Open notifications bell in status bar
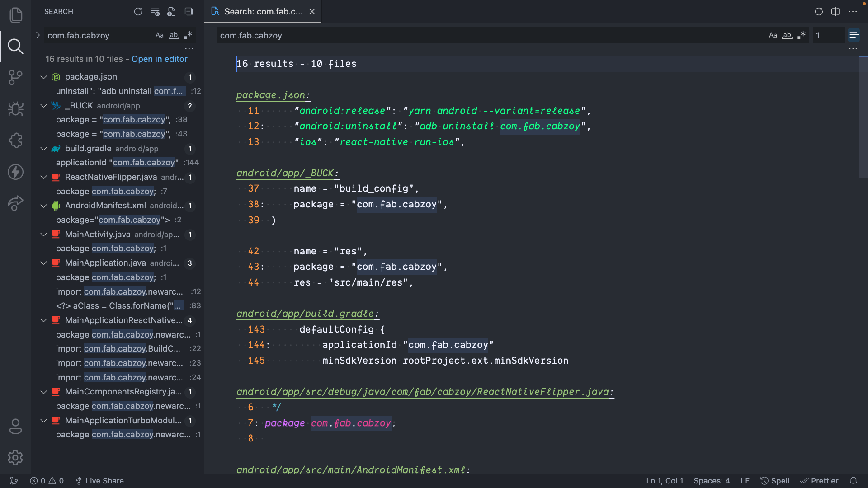This screenshot has height=488, width=868. pyautogui.click(x=854, y=481)
